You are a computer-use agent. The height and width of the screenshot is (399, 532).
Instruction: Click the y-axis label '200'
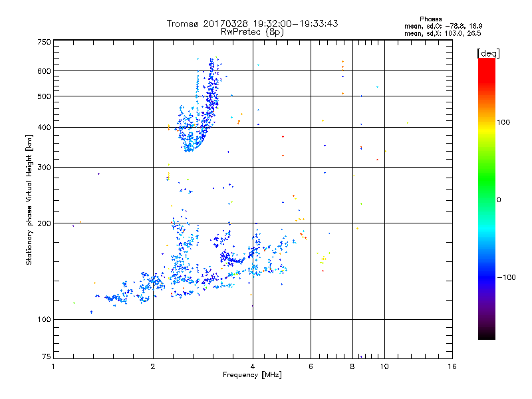(44, 223)
